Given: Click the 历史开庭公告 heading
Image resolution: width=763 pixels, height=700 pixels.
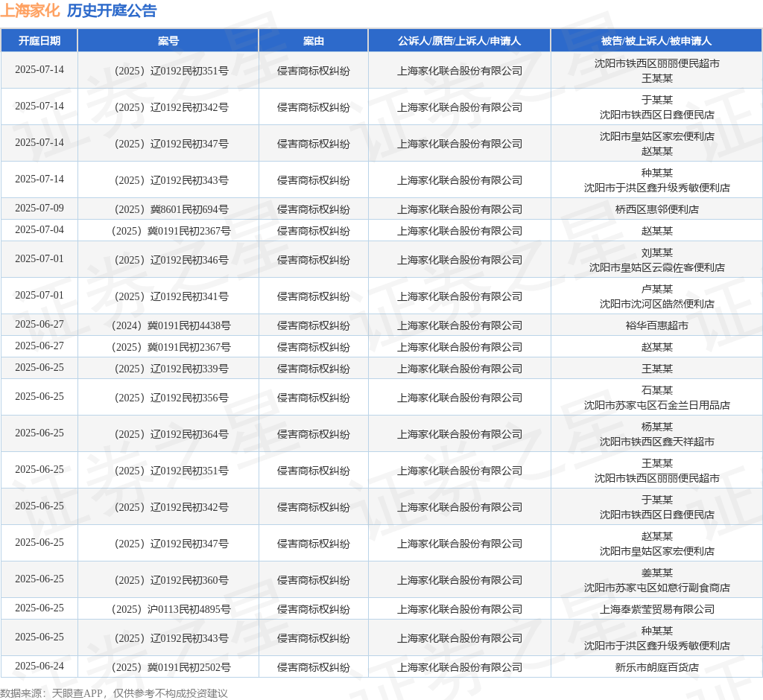Looking at the screenshot, I should point(112,10).
